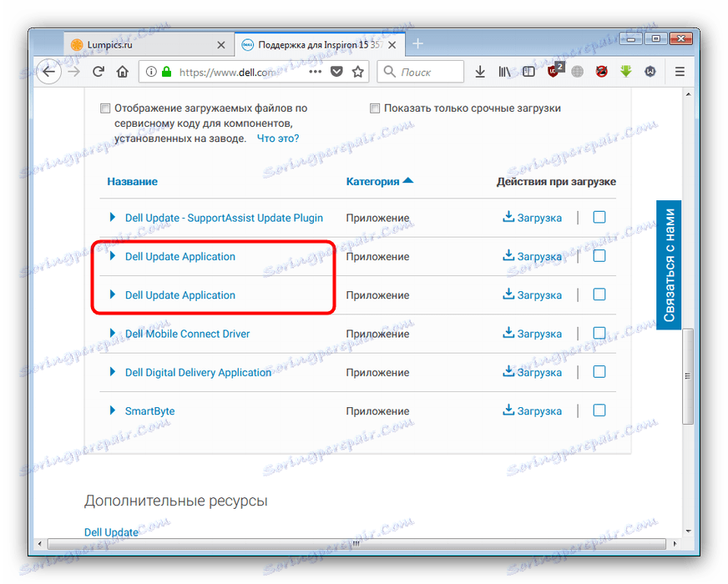Enable service-code files display checkbox

click(105, 108)
